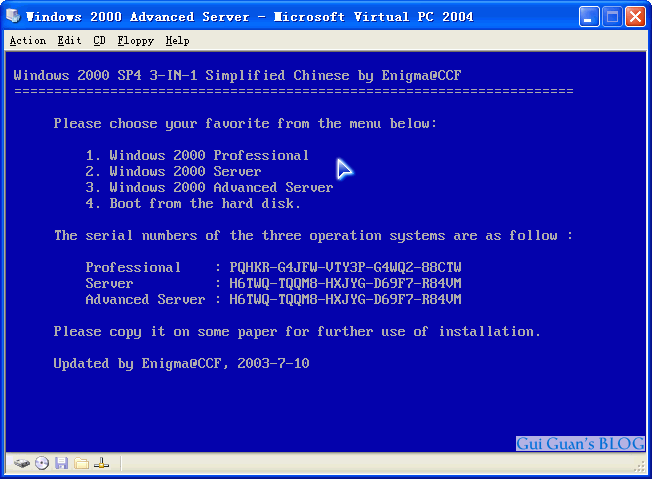Open the Action menu
Viewport: 652px width, 479px height.
click(x=28, y=41)
